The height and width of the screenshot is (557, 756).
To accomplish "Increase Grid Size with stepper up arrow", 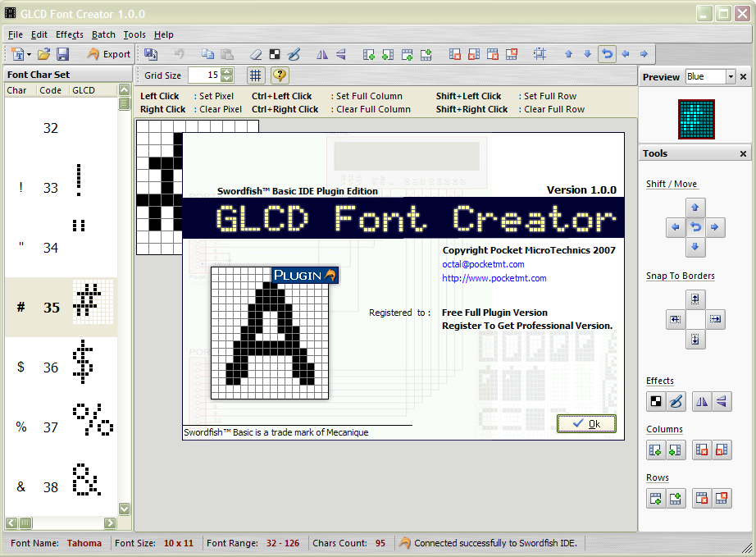I will pyautogui.click(x=227, y=71).
